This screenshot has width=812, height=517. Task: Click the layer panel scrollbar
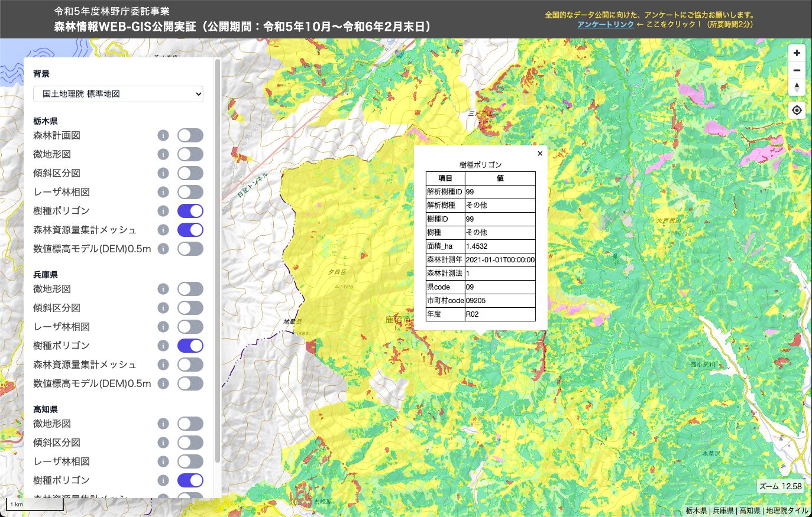pos(218,260)
